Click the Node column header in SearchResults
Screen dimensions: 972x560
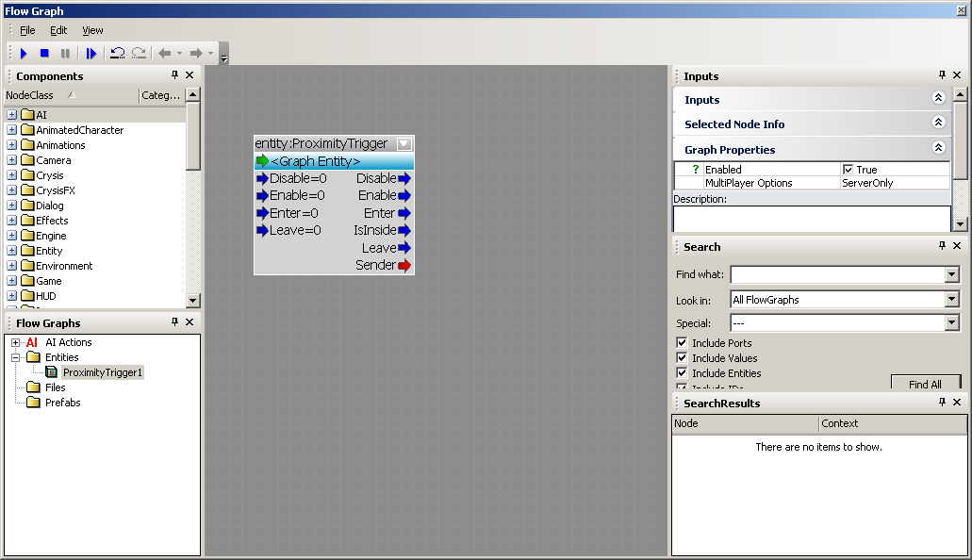(745, 423)
